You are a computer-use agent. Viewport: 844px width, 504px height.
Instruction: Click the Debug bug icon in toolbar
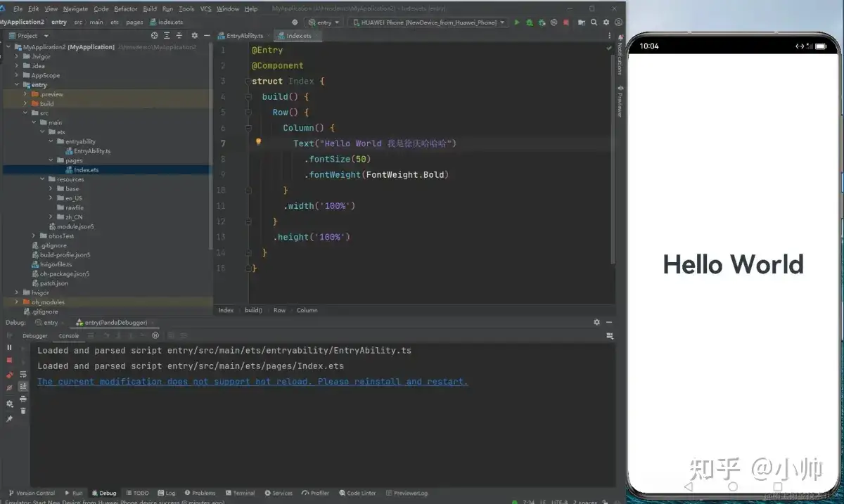coord(530,22)
